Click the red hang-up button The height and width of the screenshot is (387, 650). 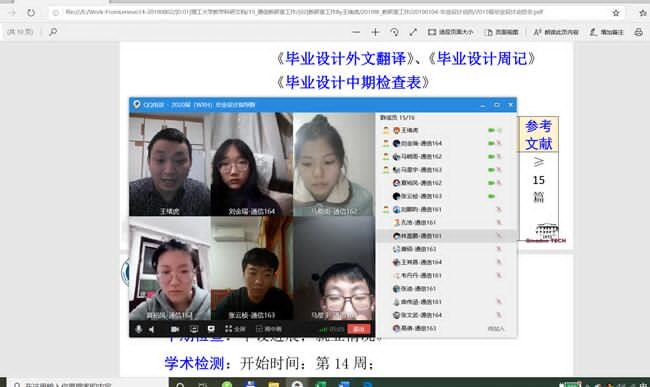tap(359, 329)
